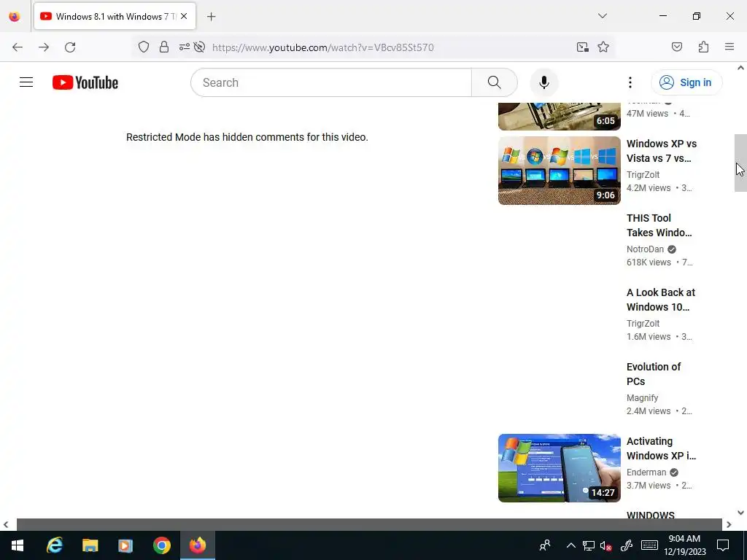Open a new tab with plus button

(211, 17)
